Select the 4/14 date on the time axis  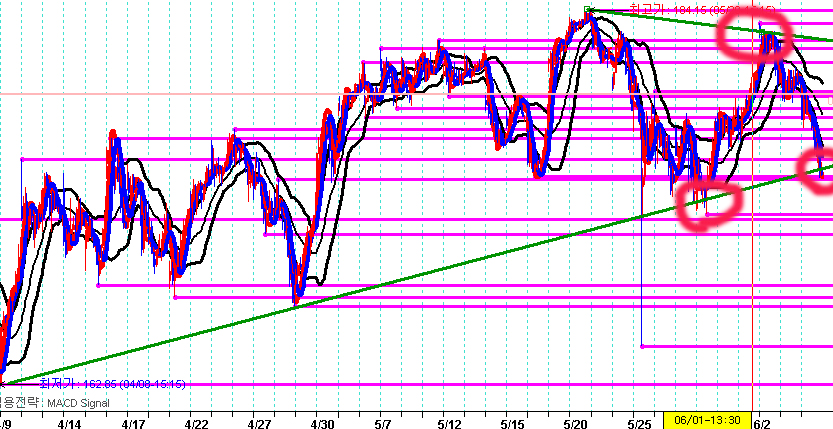point(70,422)
